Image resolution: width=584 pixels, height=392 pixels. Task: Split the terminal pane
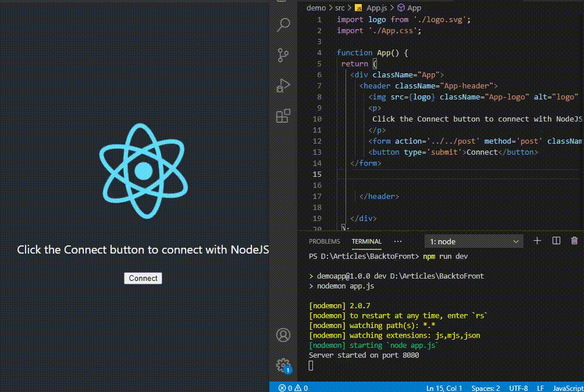pos(556,241)
